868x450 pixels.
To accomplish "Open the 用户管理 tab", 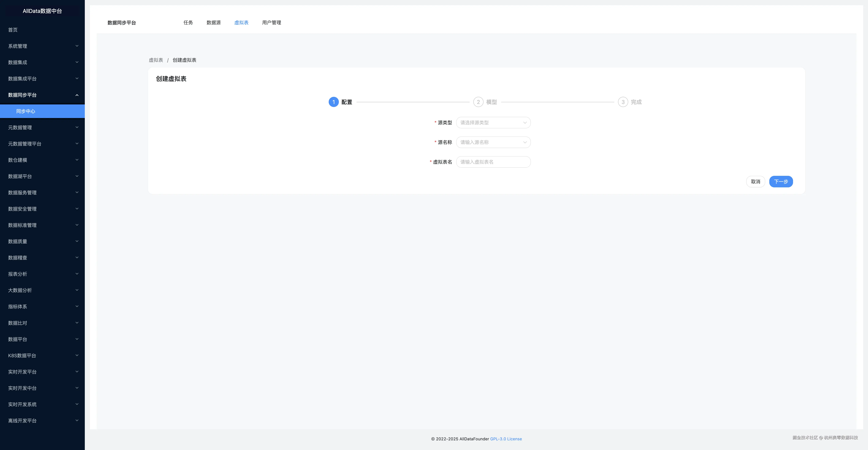I will pos(271,23).
